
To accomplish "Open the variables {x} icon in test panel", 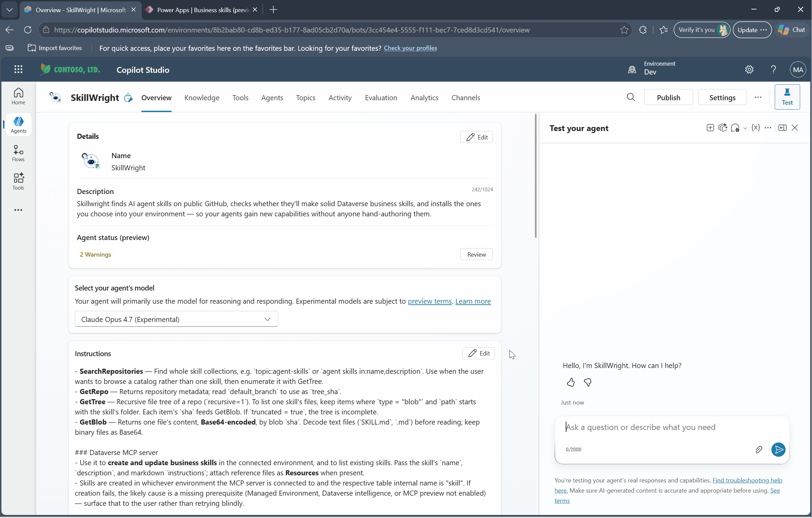I will [x=755, y=128].
